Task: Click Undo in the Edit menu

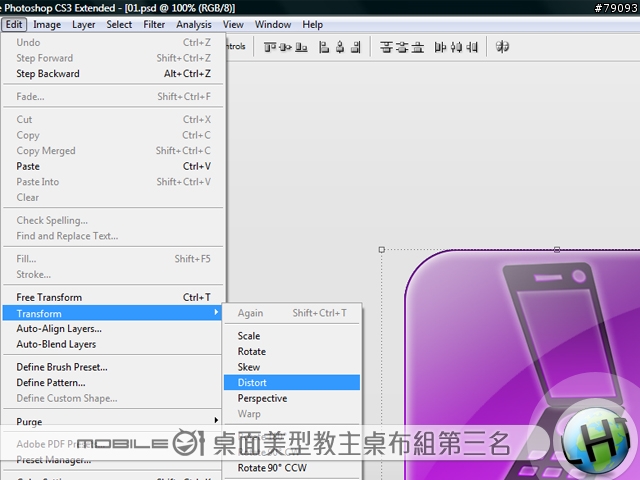Action: [113, 42]
